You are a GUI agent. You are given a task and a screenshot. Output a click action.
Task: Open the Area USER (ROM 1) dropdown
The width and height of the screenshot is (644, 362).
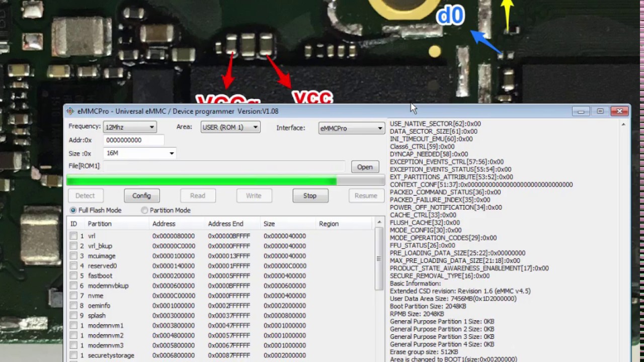230,127
